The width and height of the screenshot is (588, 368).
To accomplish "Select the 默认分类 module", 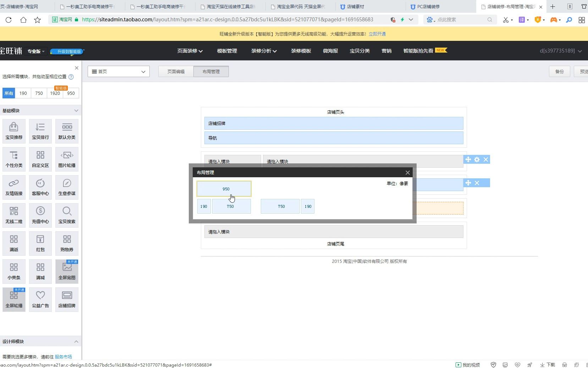I will (x=67, y=131).
